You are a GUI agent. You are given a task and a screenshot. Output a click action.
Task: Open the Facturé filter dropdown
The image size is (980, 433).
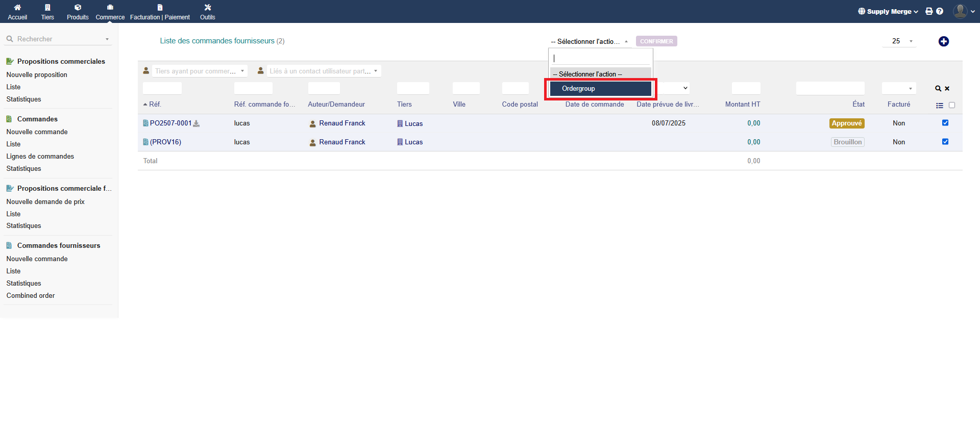pos(899,89)
